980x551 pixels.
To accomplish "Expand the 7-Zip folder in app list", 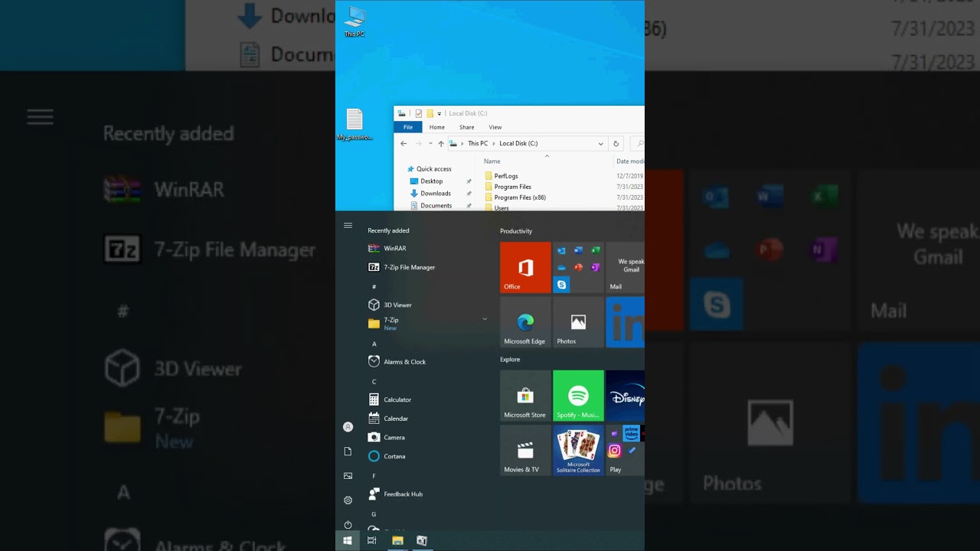I will (x=427, y=324).
